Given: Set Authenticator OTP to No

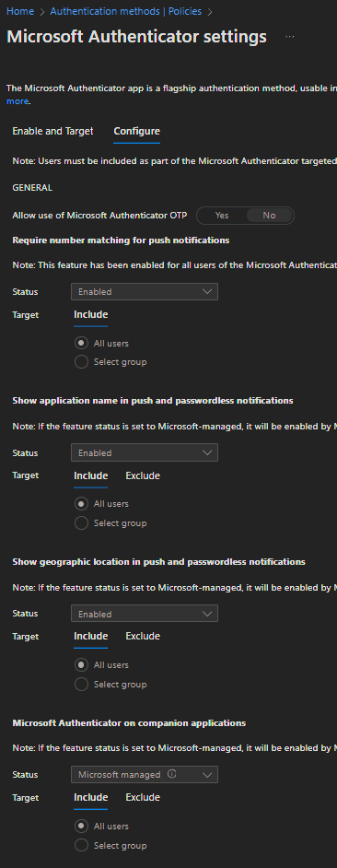Looking at the screenshot, I should pyautogui.click(x=270, y=216).
